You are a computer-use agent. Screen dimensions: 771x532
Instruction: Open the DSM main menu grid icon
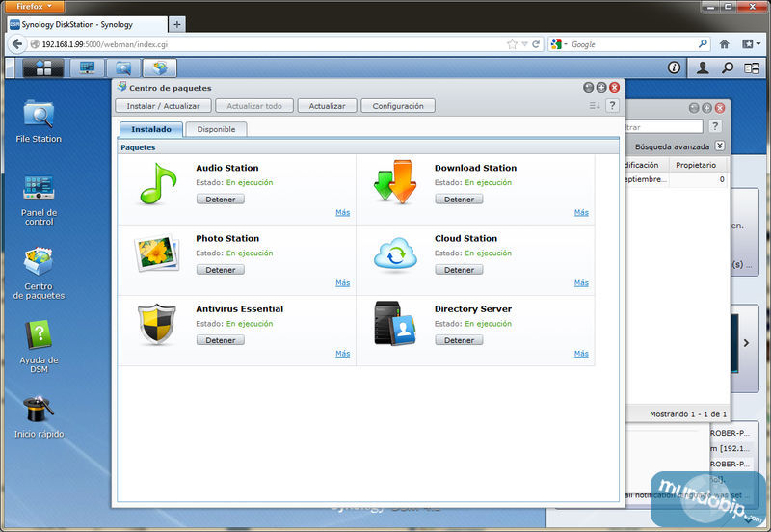43,67
